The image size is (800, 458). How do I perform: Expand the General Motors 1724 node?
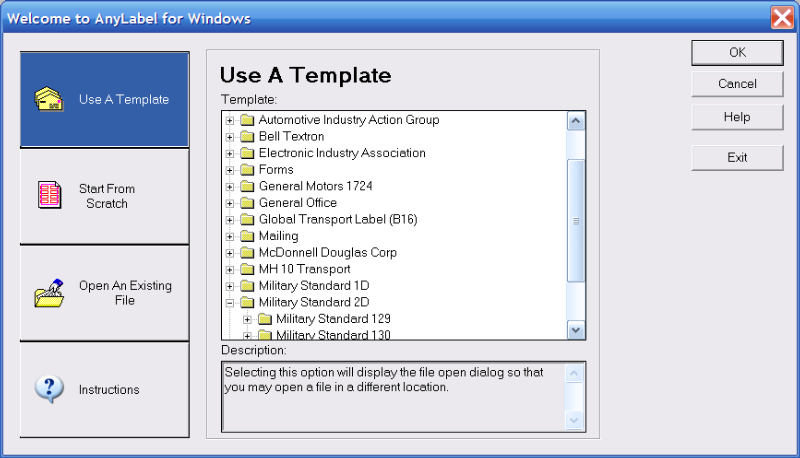point(230,187)
